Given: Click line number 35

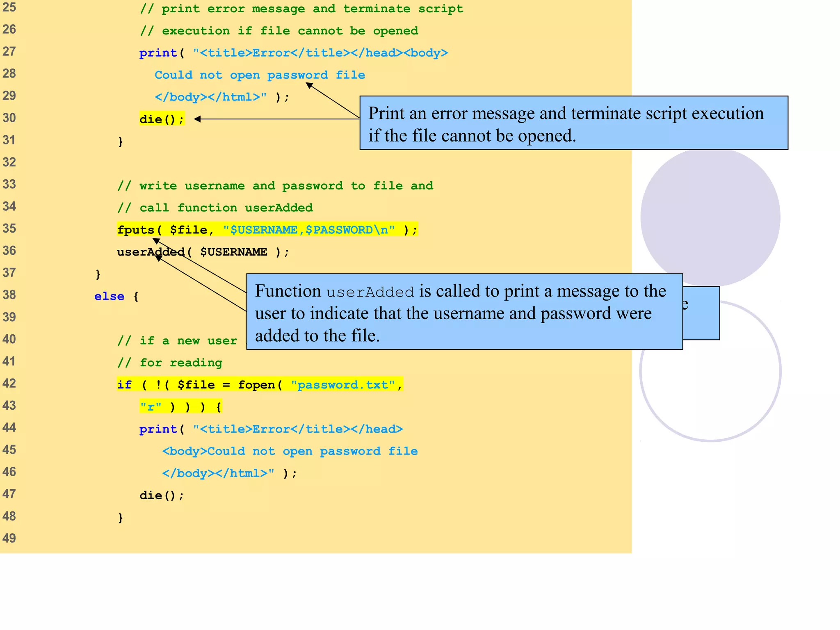Looking at the screenshot, I should click(x=9, y=228).
